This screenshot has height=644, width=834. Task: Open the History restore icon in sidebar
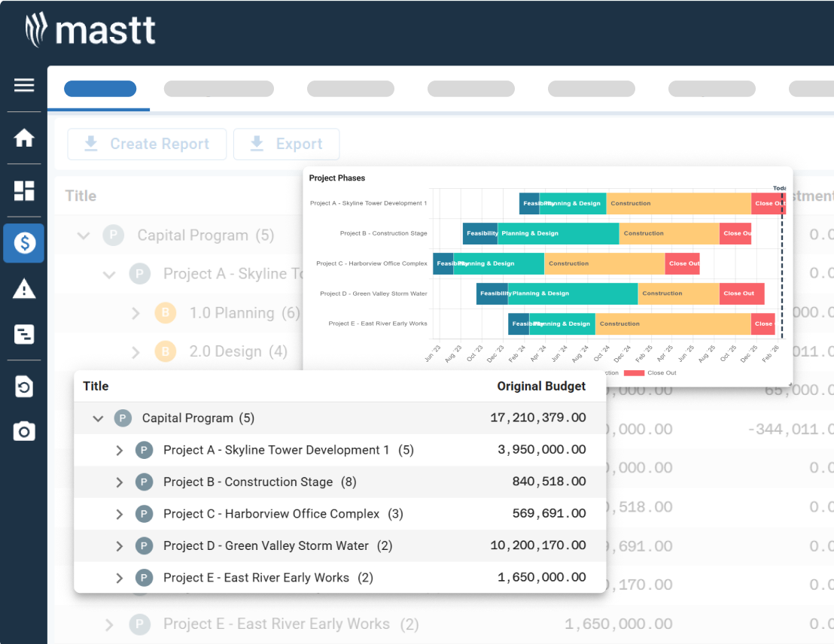coord(23,386)
